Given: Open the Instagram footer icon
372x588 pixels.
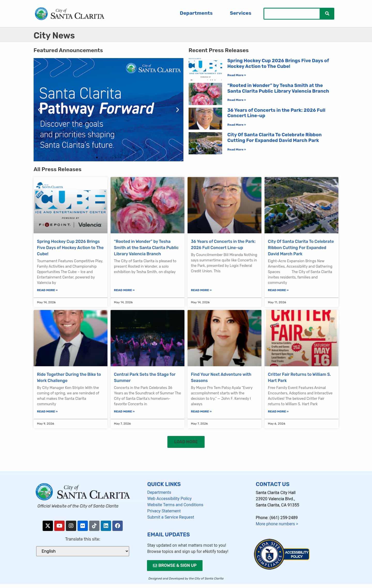Looking at the screenshot, I should click(71, 526).
